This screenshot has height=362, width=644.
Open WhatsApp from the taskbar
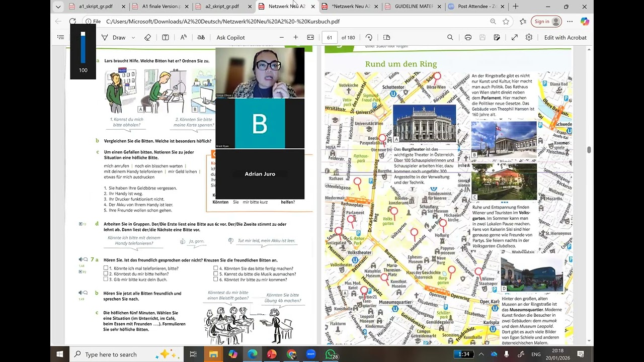coord(331,354)
